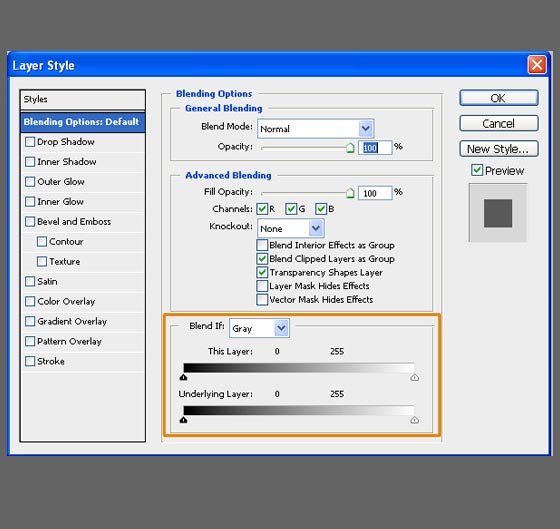
Task: Click the Underlying Layer black slider handle
Action: 184,420
